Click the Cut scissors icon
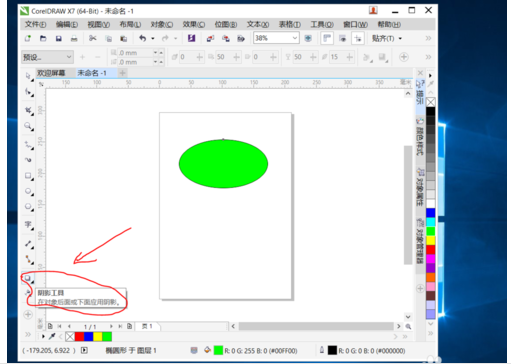 click(93, 38)
